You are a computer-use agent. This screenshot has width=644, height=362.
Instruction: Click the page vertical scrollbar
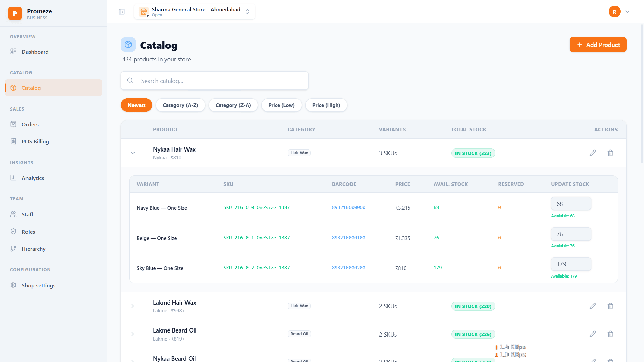coord(642,94)
